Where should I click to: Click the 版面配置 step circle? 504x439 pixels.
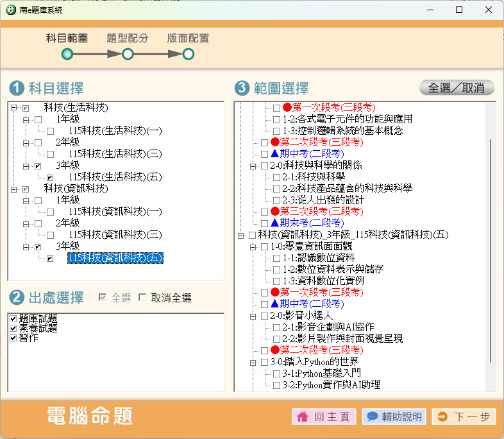tap(189, 54)
